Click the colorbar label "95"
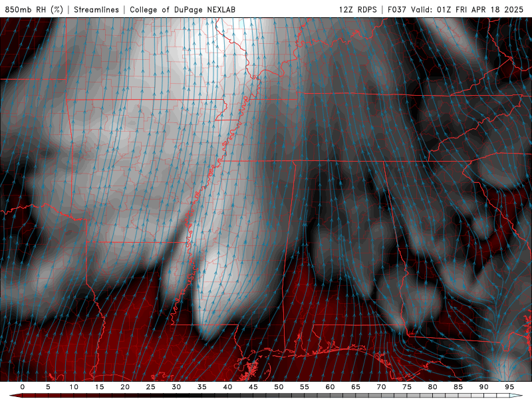 click(x=509, y=387)
